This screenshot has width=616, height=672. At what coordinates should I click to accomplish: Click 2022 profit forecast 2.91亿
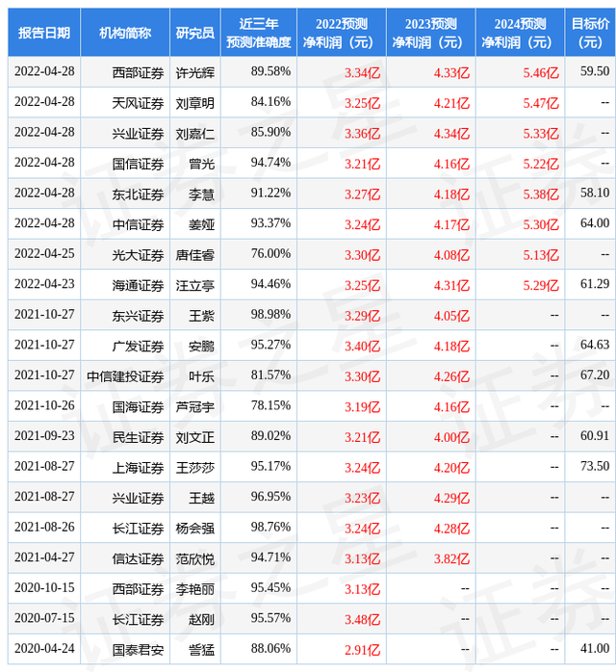(363, 650)
